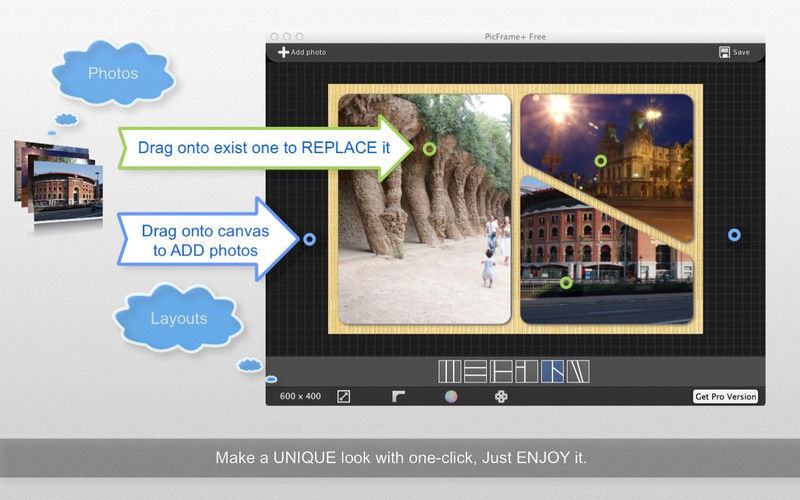This screenshot has width=800, height=500.
Task: Click the Get Pro Version button
Action: pyautogui.click(x=725, y=397)
